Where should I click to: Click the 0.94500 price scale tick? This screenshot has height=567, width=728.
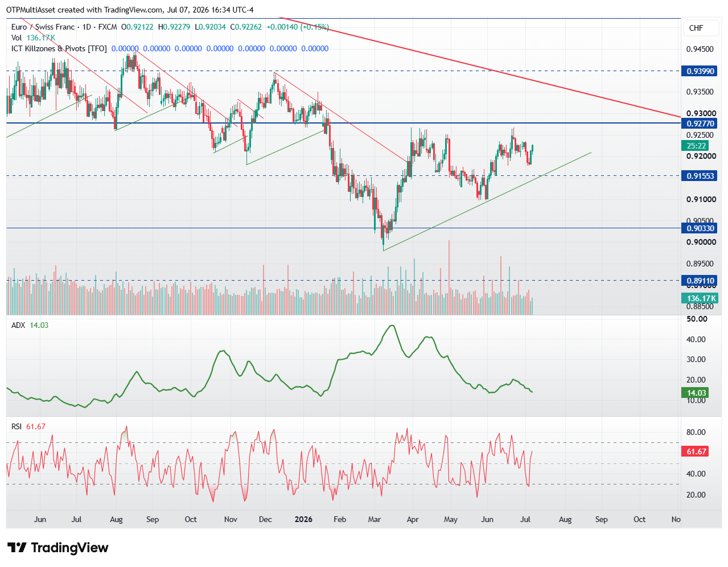700,49
